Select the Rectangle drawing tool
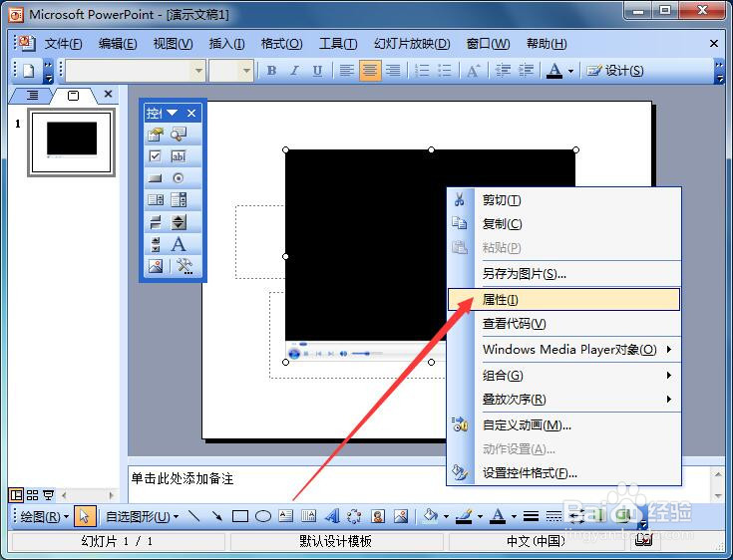Screen dimensions: 733x560 click(240, 516)
